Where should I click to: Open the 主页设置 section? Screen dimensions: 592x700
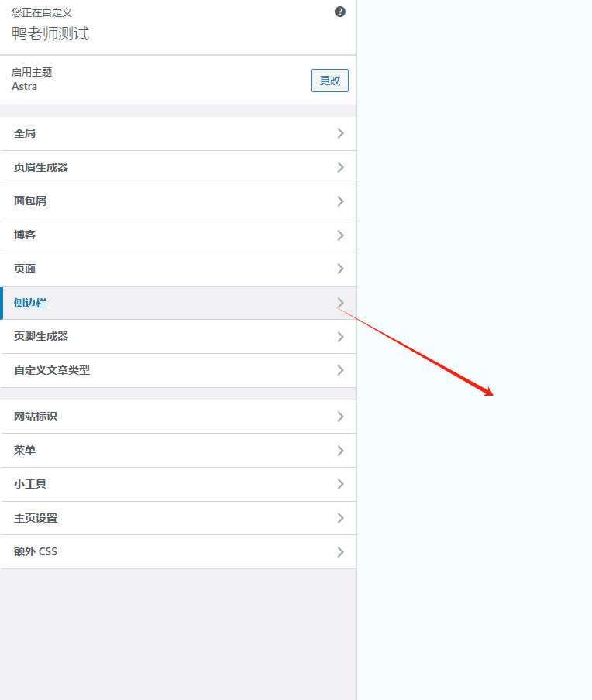click(178, 518)
